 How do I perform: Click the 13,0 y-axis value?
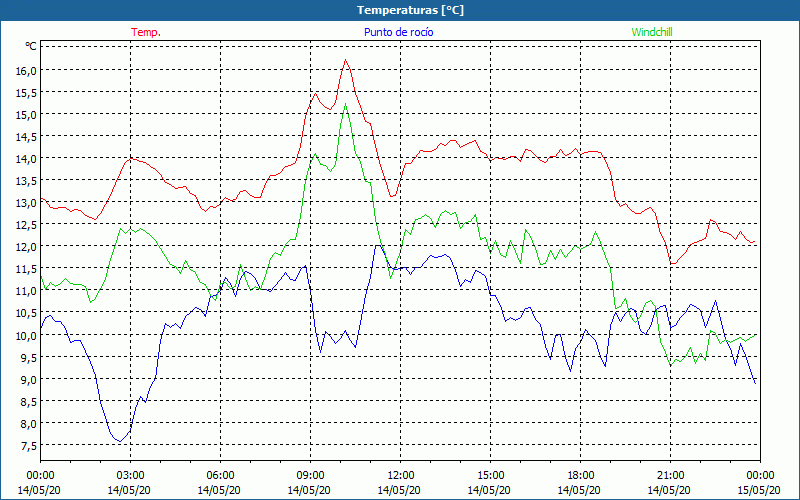pos(26,203)
